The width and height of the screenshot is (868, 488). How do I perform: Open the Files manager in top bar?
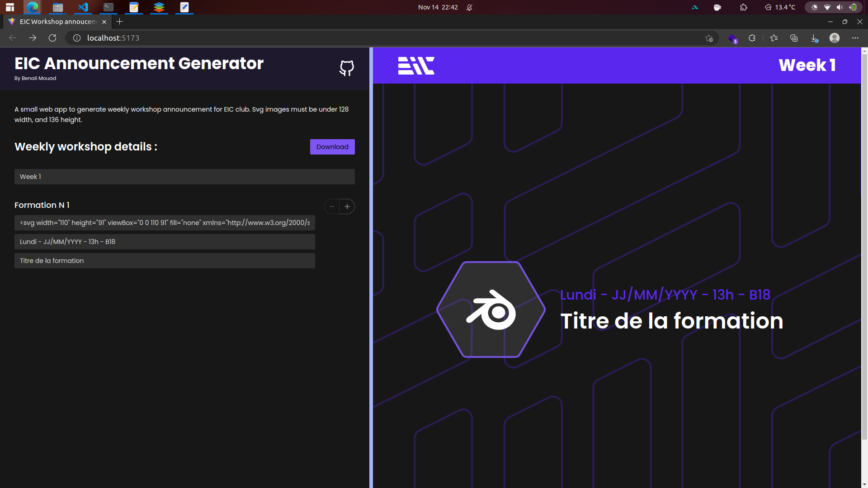pos(58,7)
